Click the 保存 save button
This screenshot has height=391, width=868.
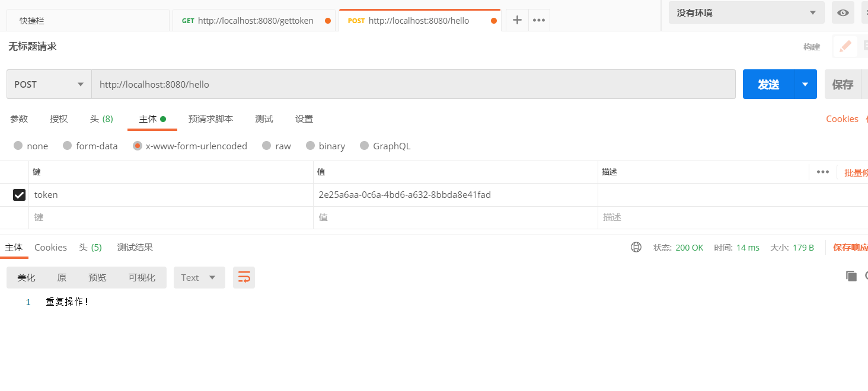tap(843, 84)
